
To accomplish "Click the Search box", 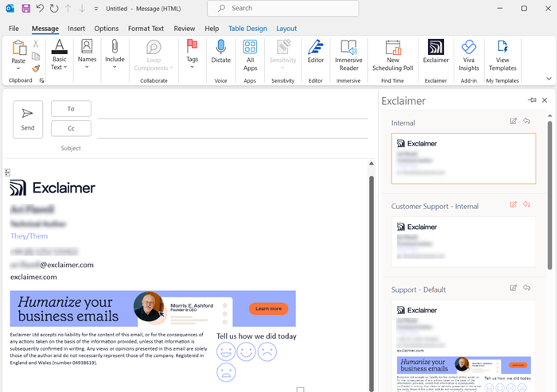I will (x=282, y=8).
